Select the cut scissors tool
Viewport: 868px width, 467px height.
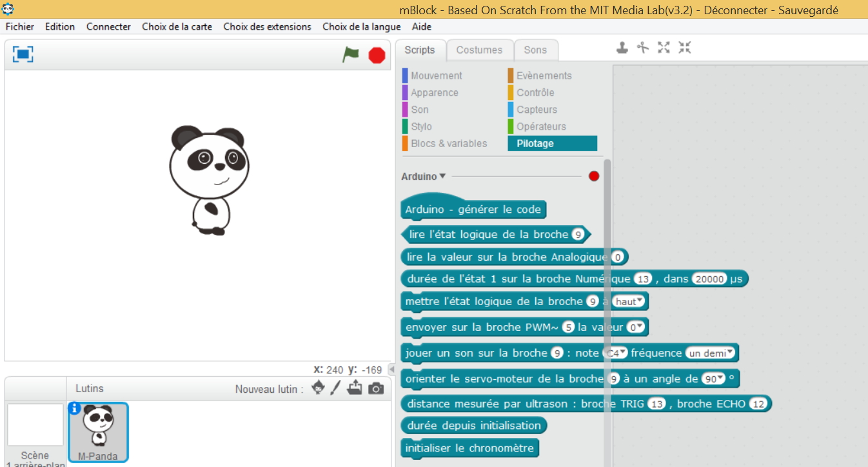642,48
